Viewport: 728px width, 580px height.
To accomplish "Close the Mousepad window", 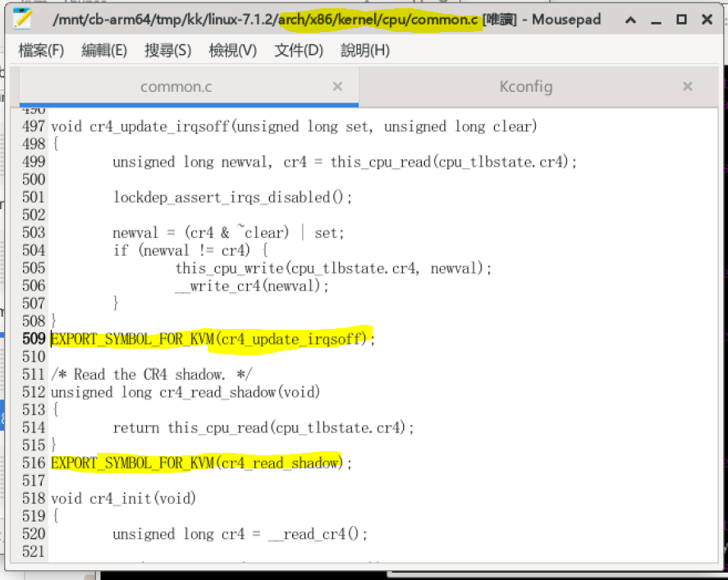I will click(707, 20).
